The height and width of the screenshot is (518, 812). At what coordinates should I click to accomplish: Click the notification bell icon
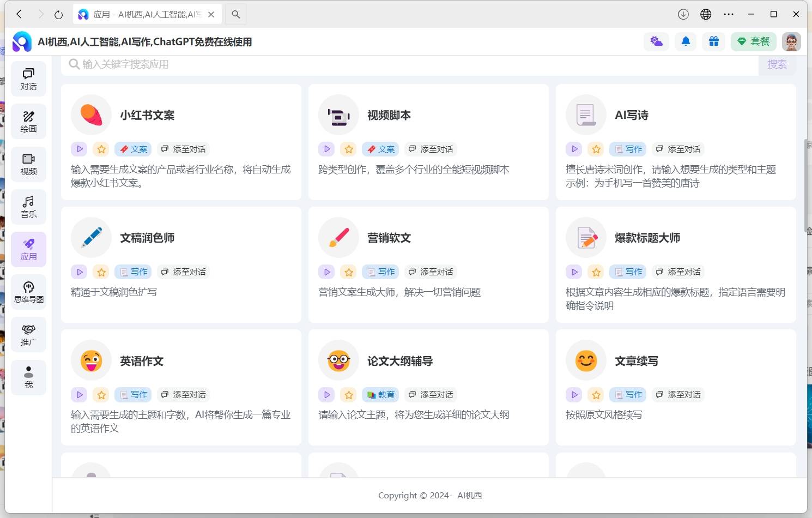(686, 41)
